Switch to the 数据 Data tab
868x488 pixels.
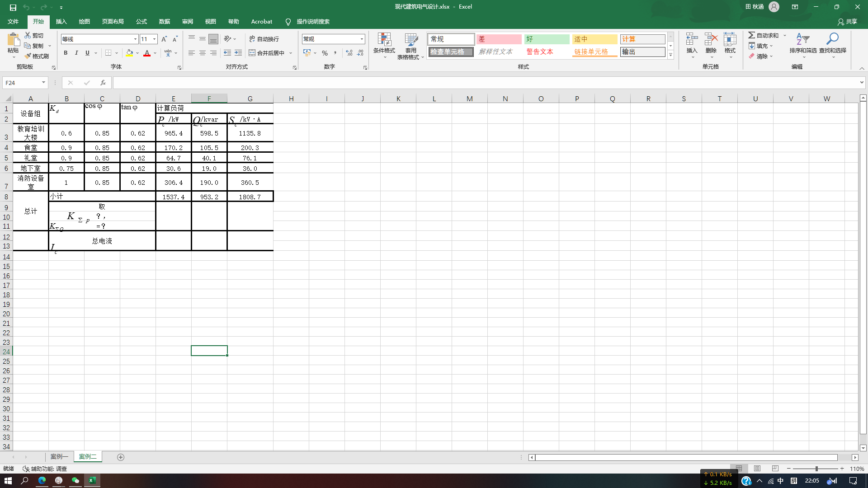(165, 21)
